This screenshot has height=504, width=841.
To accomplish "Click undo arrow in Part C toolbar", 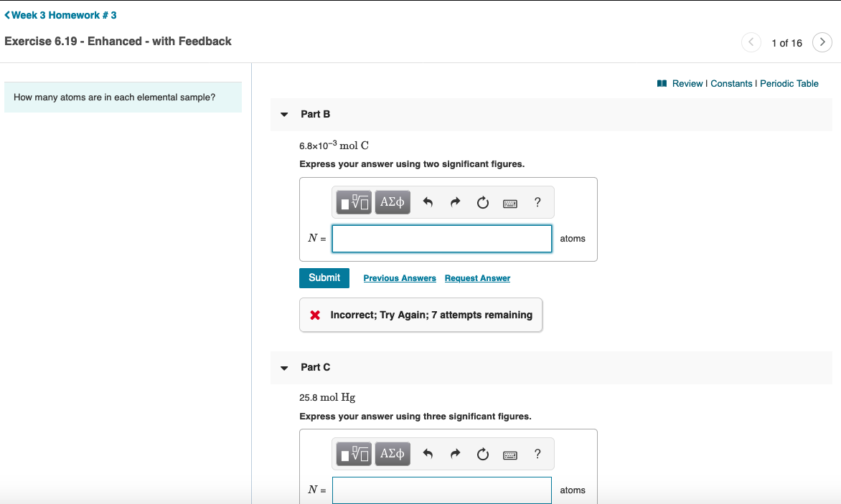I will tap(428, 454).
